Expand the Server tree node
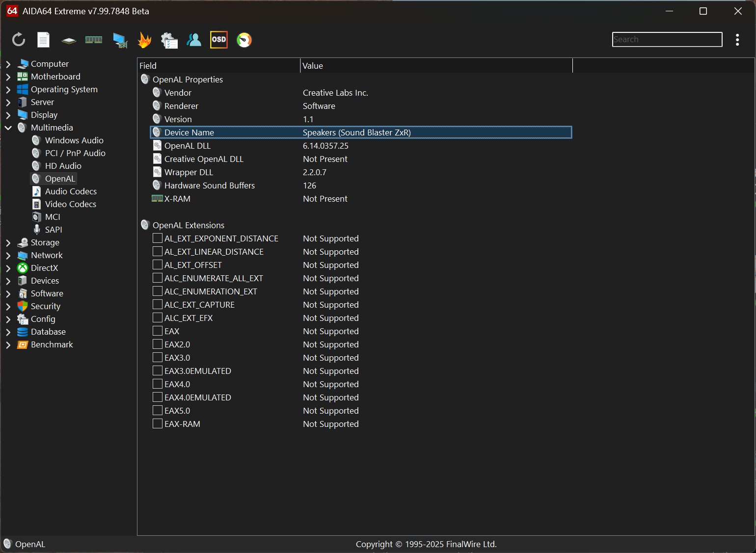This screenshot has height=553, width=756. pyautogui.click(x=8, y=103)
